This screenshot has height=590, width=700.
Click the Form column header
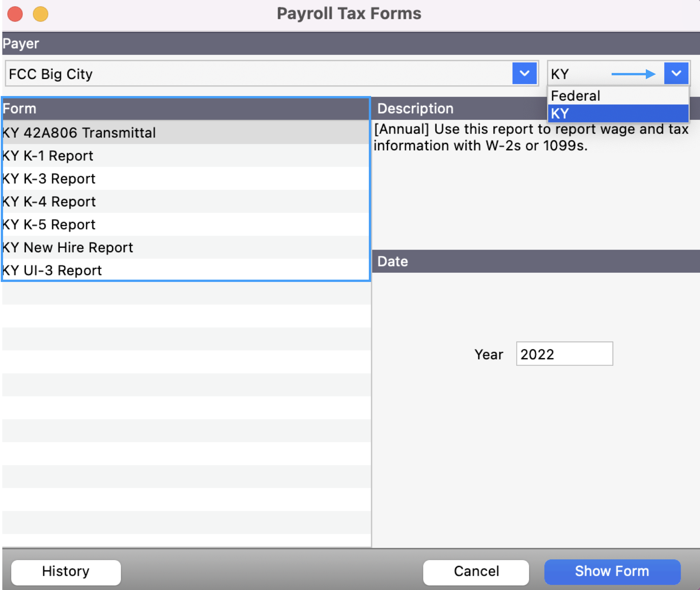pyautogui.click(x=20, y=108)
